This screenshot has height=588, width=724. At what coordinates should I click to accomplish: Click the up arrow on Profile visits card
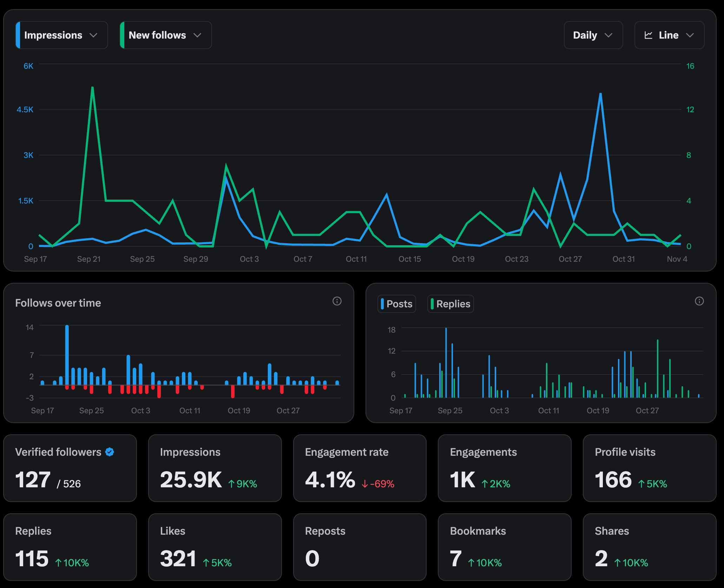pyautogui.click(x=641, y=484)
